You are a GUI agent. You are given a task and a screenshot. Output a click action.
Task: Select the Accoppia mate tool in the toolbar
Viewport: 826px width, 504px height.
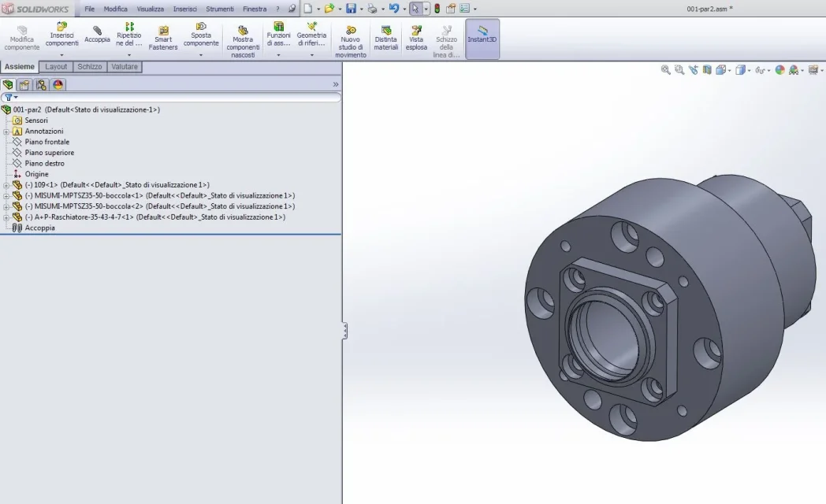[x=97, y=35]
